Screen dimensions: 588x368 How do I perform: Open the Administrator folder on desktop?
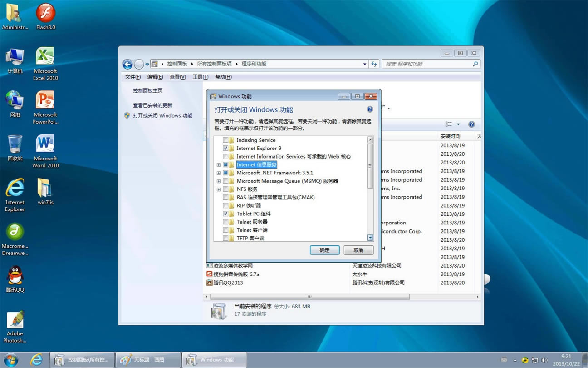(15, 16)
